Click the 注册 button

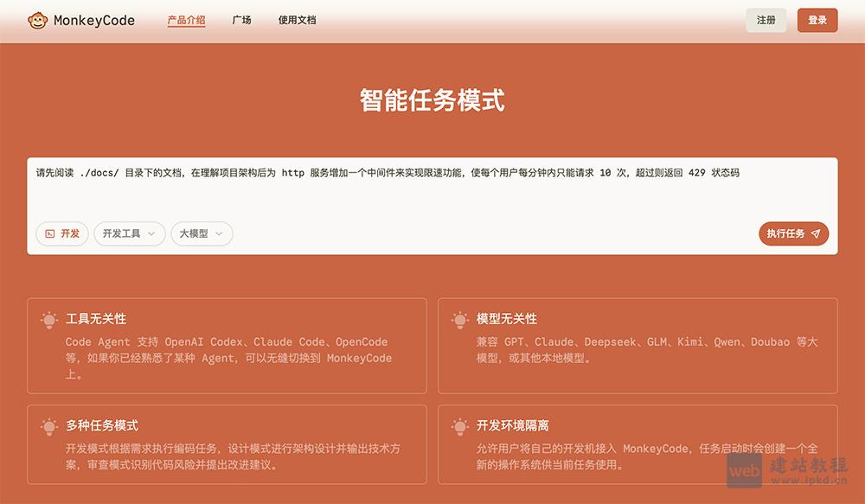(x=766, y=19)
